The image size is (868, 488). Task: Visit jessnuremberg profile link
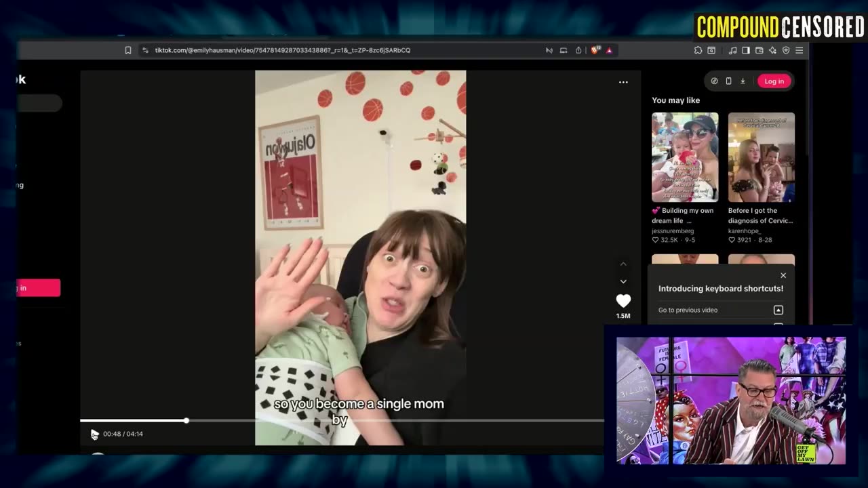pos(673,231)
